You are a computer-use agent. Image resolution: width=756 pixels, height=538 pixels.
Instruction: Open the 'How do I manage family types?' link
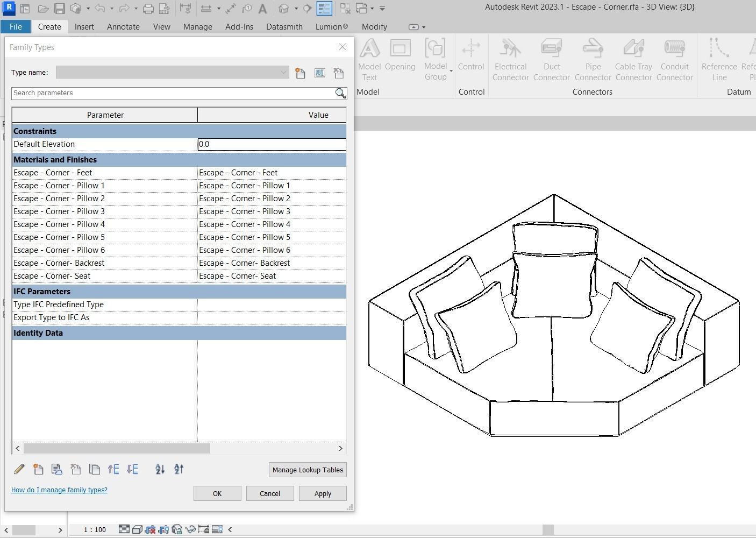click(x=59, y=490)
